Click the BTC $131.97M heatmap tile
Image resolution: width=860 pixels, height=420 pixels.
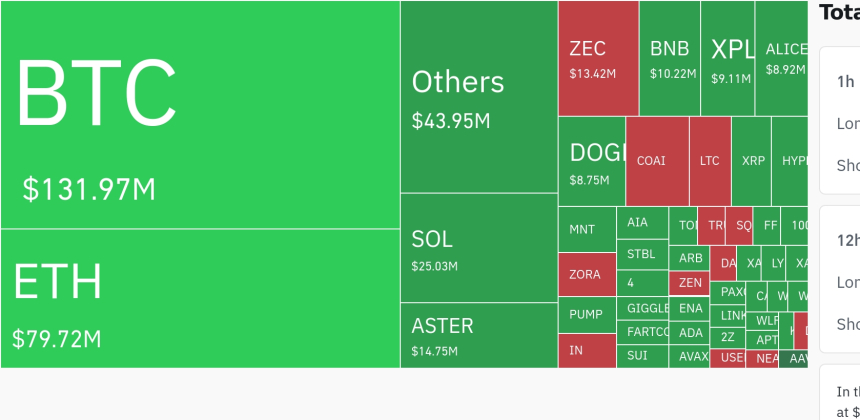200,115
